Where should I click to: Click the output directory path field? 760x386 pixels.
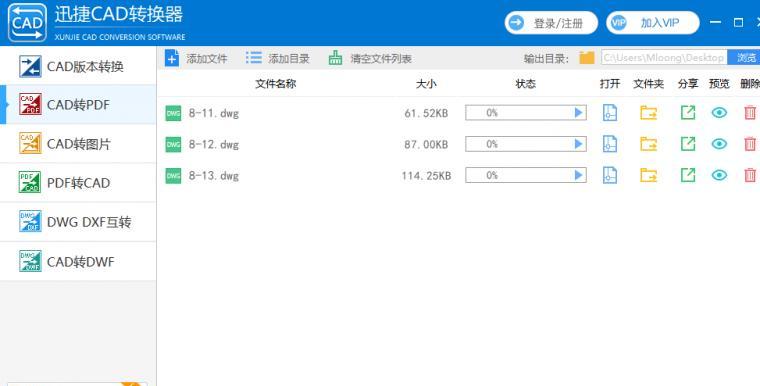pyautogui.click(x=664, y=58)
